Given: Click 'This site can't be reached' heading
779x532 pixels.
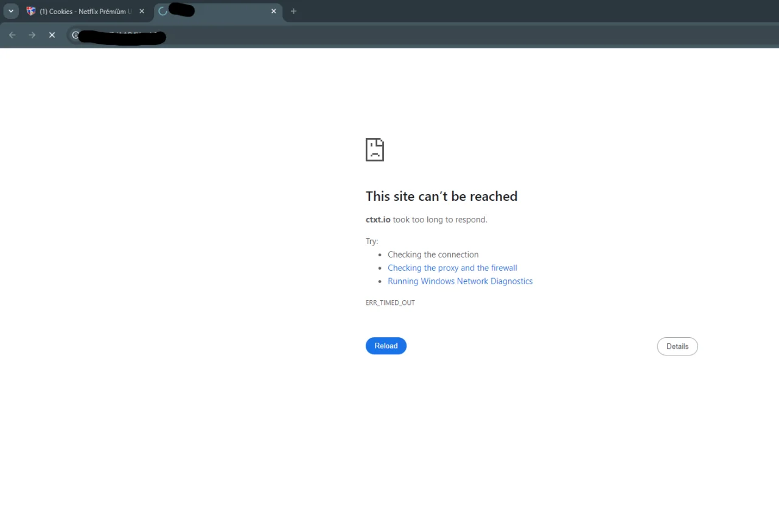Looking at the screenshot, I should (x=441, y=196).
